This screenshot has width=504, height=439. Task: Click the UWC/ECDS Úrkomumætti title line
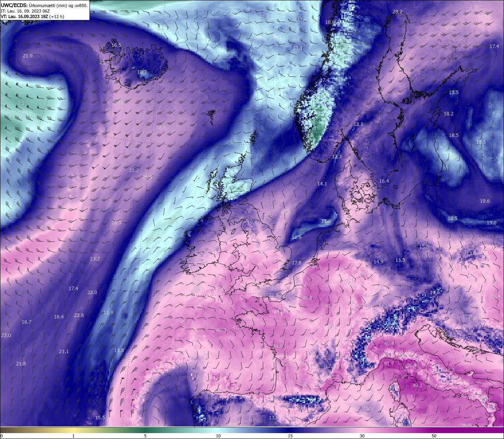pos(44,6)
